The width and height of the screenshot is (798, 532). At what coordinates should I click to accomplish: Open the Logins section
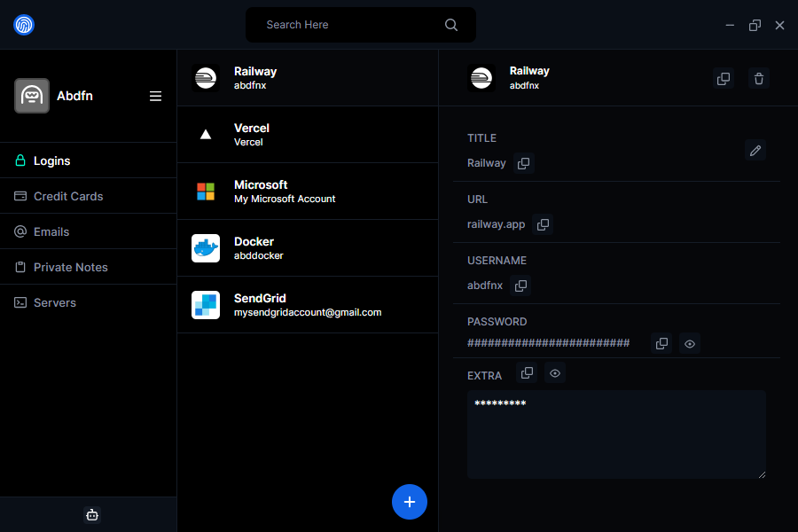pyautogui.click(x=88, y=160)
